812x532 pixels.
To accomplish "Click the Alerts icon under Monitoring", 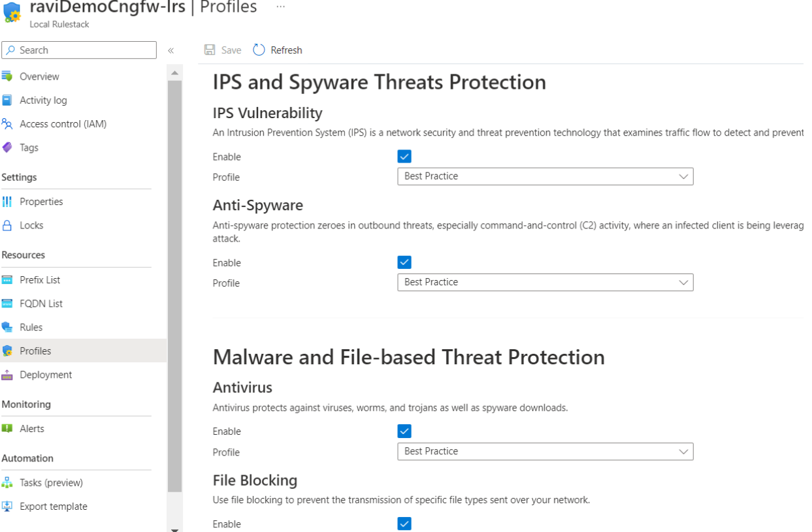I will coord(7,429).
